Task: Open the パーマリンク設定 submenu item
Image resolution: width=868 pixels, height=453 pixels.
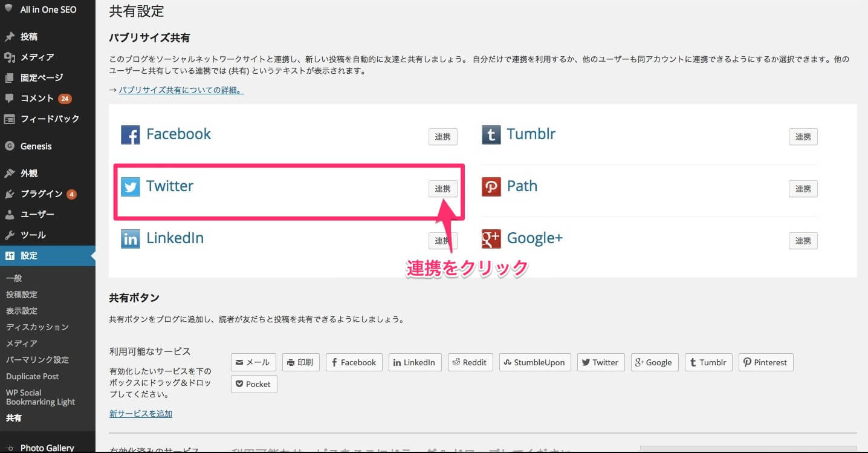Action: 37,360
